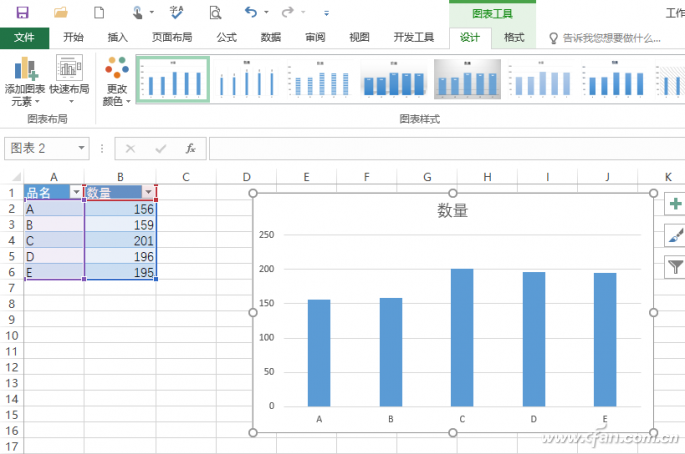Click the Save icon in quick access toolbar
Image resolution: width=685 pixels, height=454 pixels.
22,12
